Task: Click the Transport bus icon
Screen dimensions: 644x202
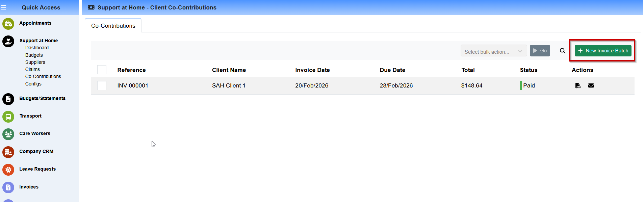Action: [x=8, y=117]
